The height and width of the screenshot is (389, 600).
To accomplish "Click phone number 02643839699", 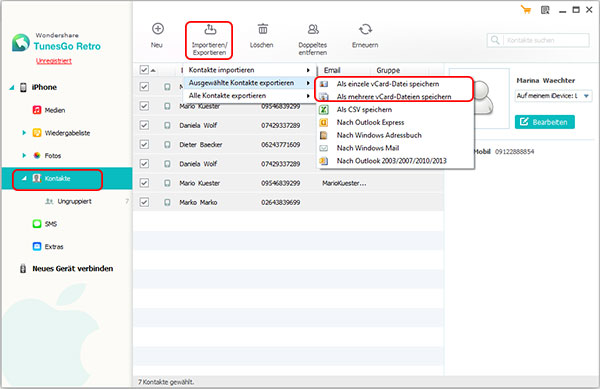I will [x=280, y=202].
